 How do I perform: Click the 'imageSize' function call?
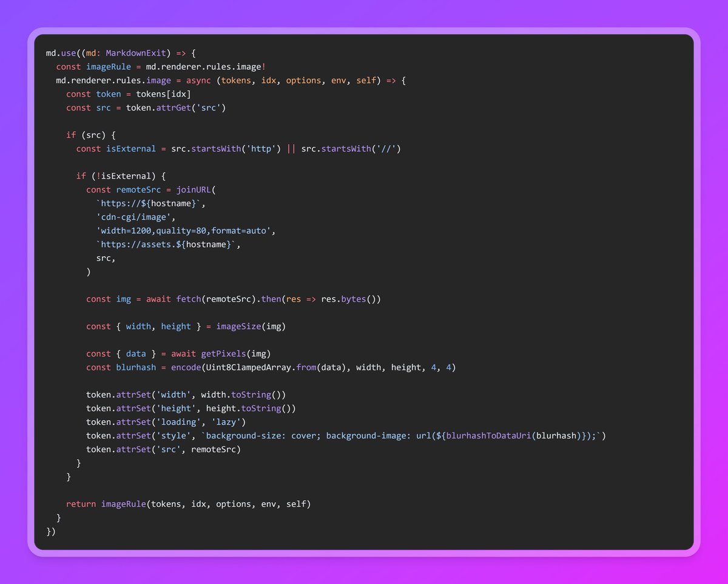pos(239,326)
